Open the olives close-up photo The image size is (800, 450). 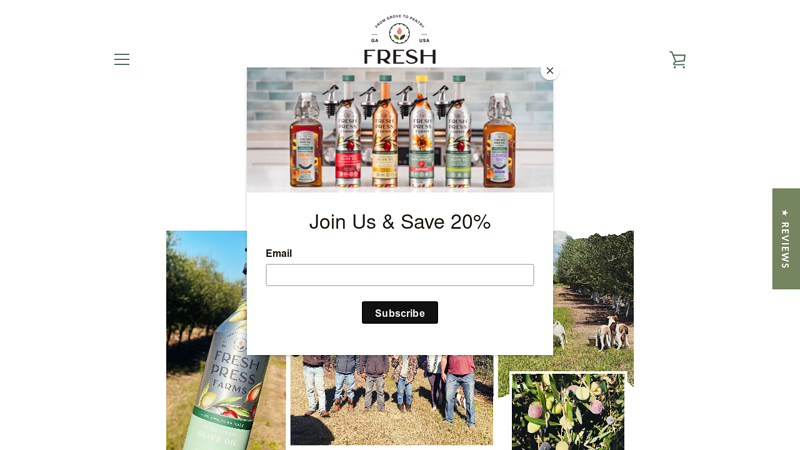pos(568,412)
